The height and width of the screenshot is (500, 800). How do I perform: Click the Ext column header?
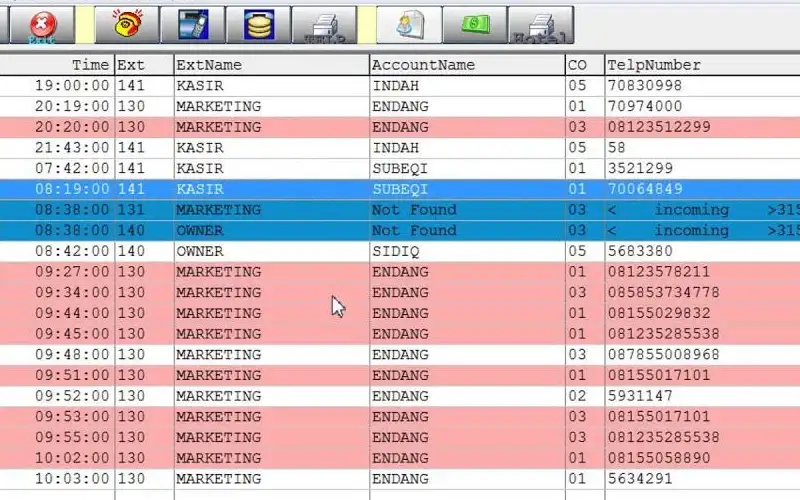click(143, 65)
